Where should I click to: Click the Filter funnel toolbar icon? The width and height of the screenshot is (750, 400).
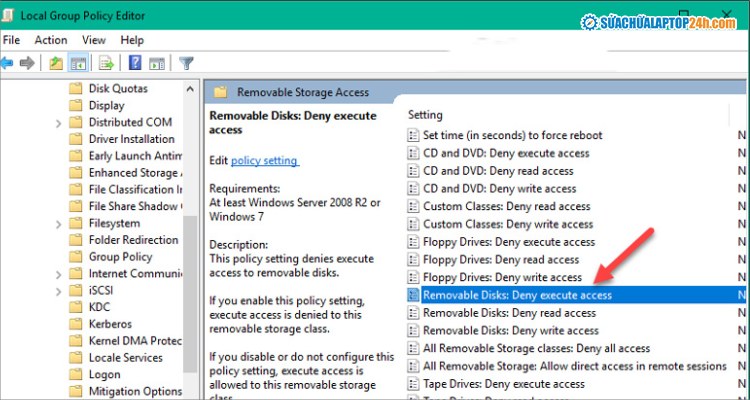coord(186,63)
